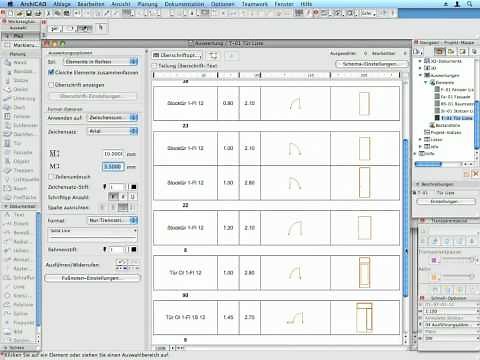Open the Anwenden auf dropdown
Image resolution: width=480 pixels, height=360 pixels.
coord(113,117)
